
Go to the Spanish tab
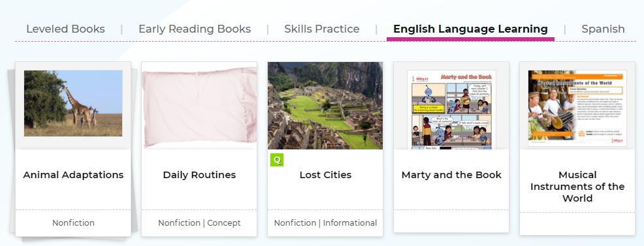point(603,29)
